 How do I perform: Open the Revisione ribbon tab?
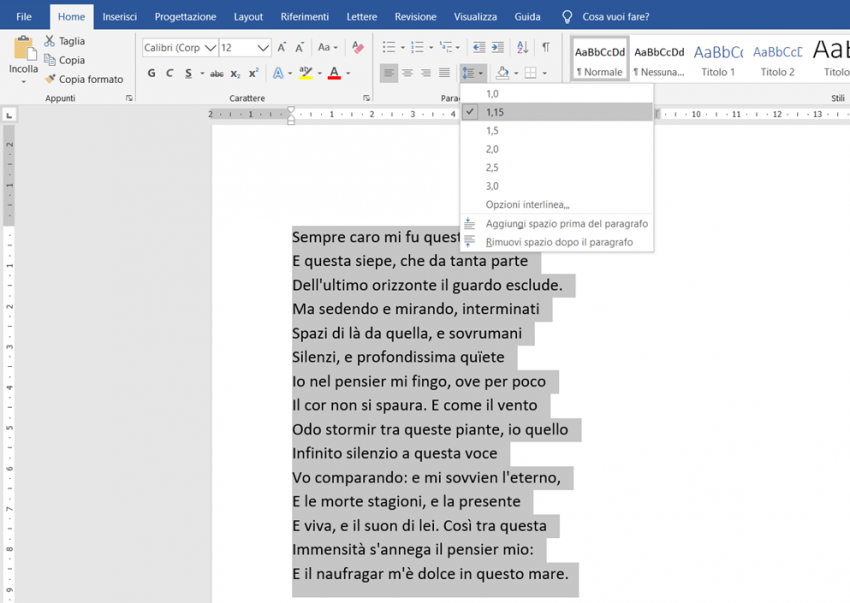(x=415, y=16)
